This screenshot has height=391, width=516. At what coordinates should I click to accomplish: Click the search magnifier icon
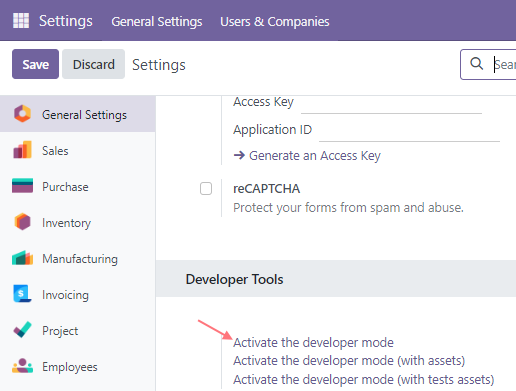tap(477, 63)
